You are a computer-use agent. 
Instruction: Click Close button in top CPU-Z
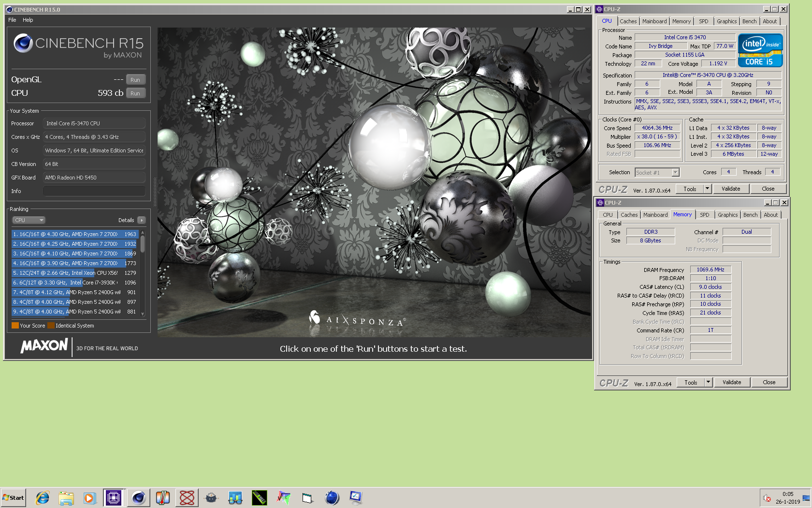pyautogui.click(x=768, y=189)
